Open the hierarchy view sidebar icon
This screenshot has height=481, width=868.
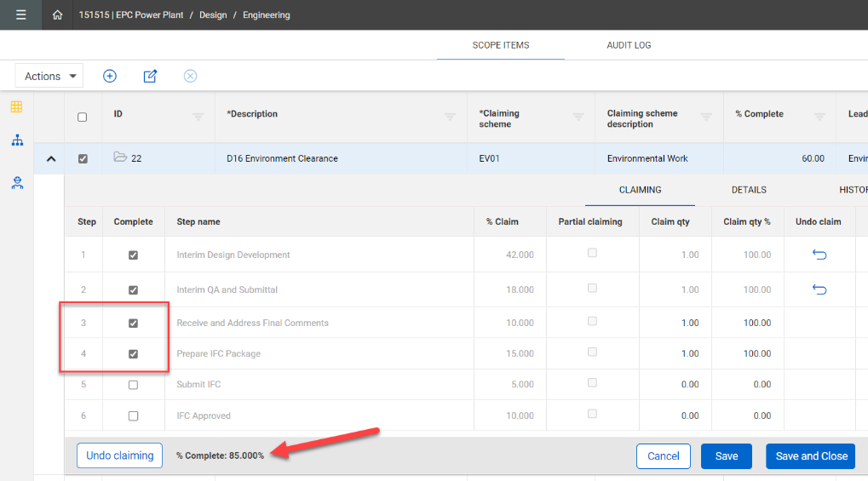tap(16, 140)
